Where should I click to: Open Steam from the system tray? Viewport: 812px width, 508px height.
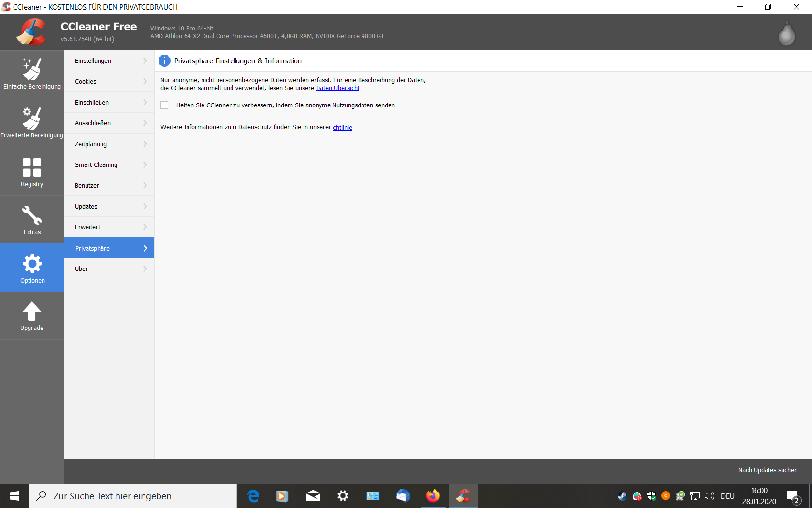point(622,496)
